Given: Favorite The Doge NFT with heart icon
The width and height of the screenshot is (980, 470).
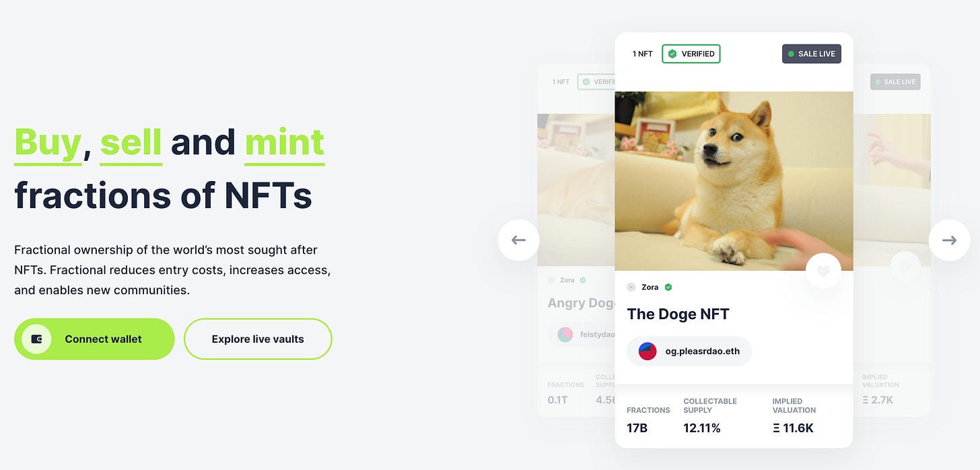Looking at the screenshot, I should coord(823,271).
